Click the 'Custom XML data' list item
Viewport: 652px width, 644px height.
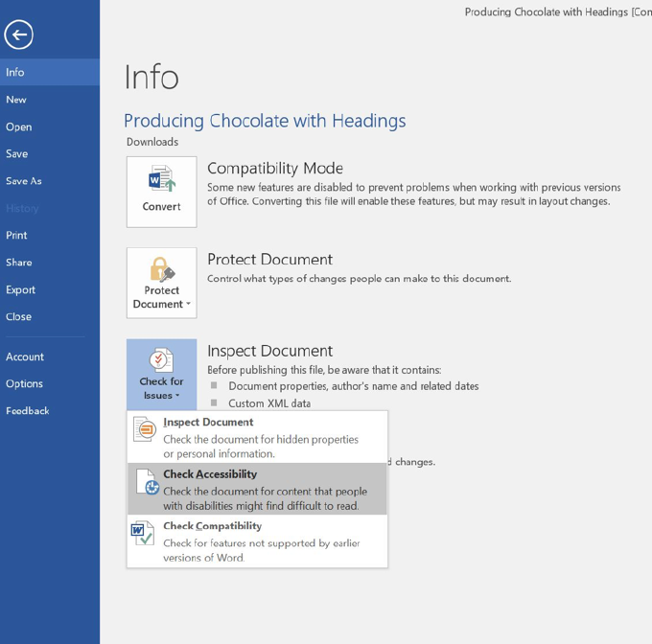click(x=269, y=403)
